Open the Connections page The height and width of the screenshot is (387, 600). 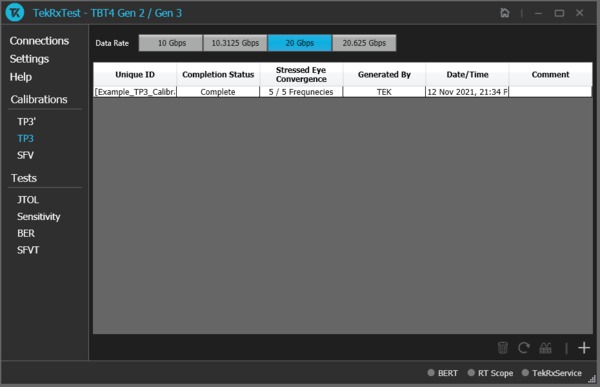(39, 41)
